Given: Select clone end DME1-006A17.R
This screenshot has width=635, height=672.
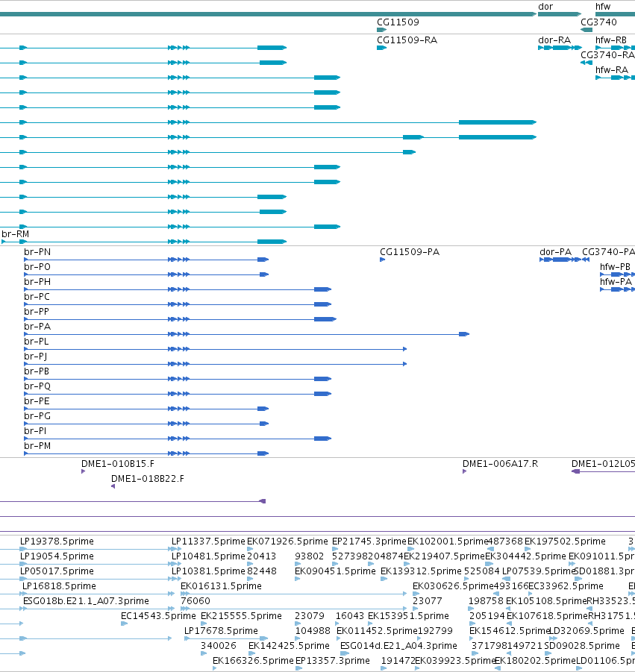Looking at the screenshot, I should tap(500, 464).
